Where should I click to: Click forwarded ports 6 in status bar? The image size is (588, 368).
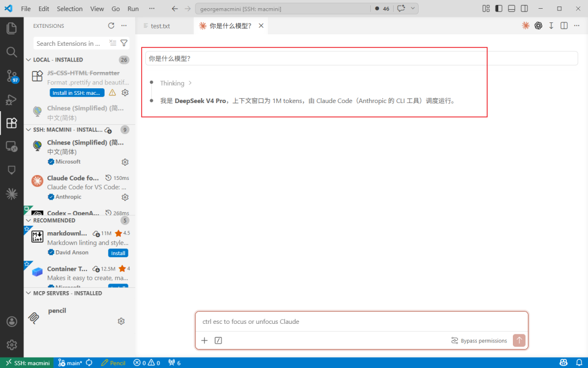pos(174,363)
